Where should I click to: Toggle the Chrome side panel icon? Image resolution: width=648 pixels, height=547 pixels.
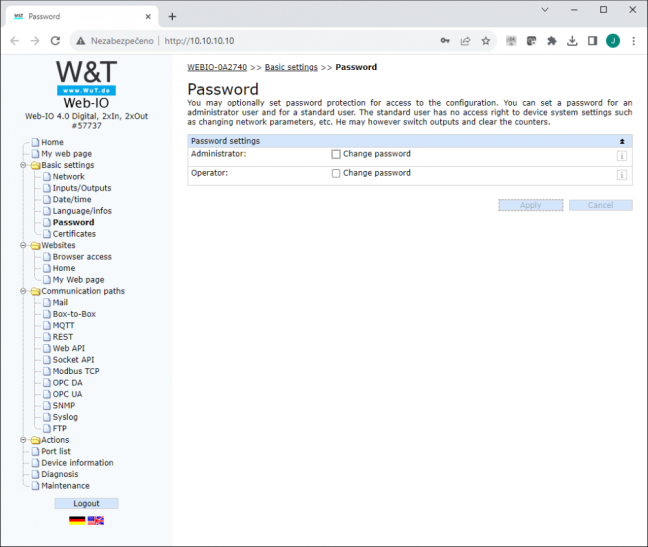[593, 41]
